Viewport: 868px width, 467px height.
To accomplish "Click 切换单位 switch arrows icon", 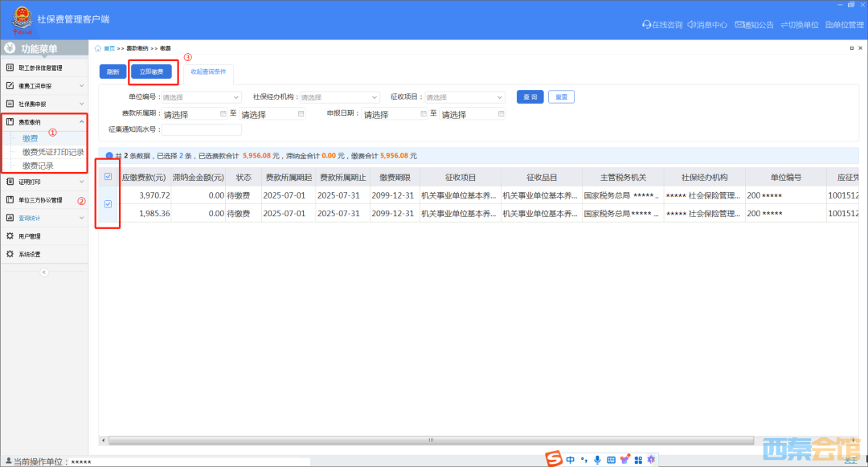I will (784, 25).
